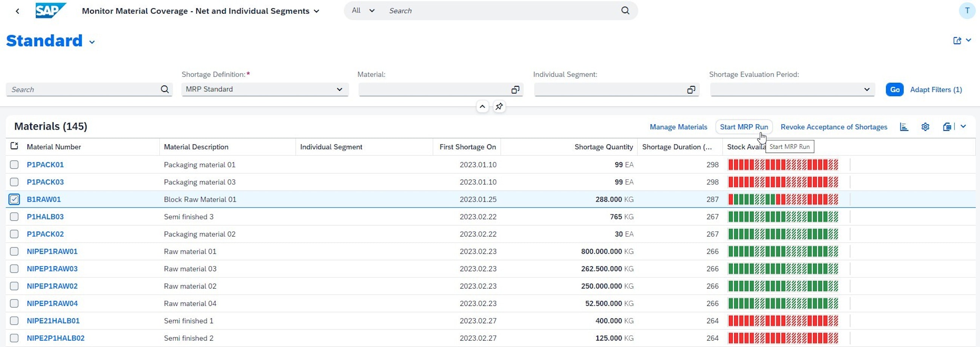980x347 pixels.
Task: Open table settings gear icon
Action: (x=925, y=127)
